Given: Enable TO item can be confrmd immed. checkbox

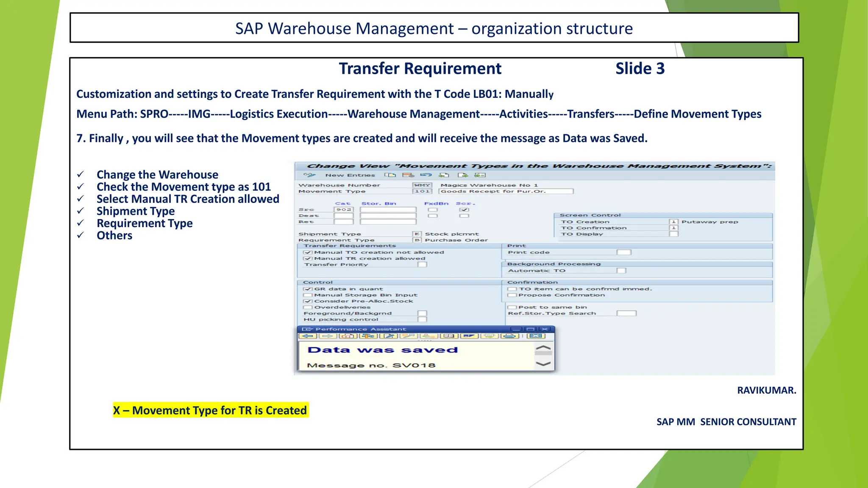Looking at the screenshot, I should [x=512, y=289].
